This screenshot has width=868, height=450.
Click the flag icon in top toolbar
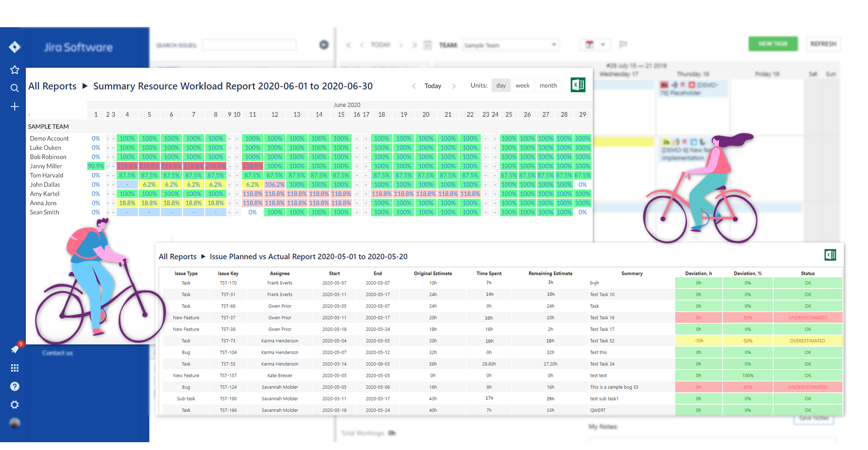coord(623,44)
